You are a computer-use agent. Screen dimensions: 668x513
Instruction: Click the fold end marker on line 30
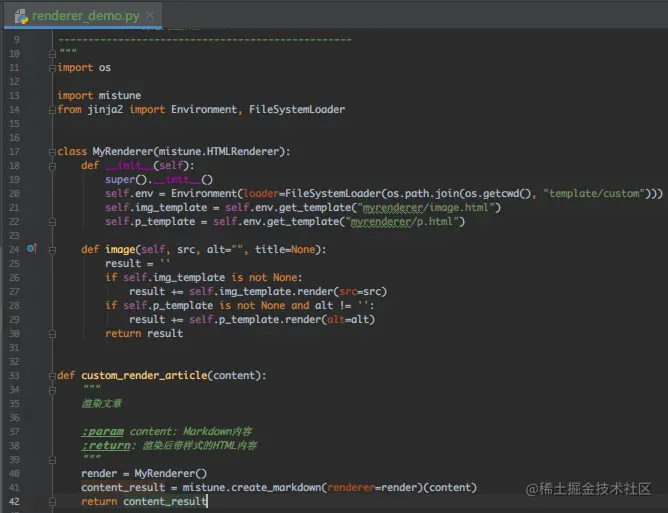coord(52,334)
